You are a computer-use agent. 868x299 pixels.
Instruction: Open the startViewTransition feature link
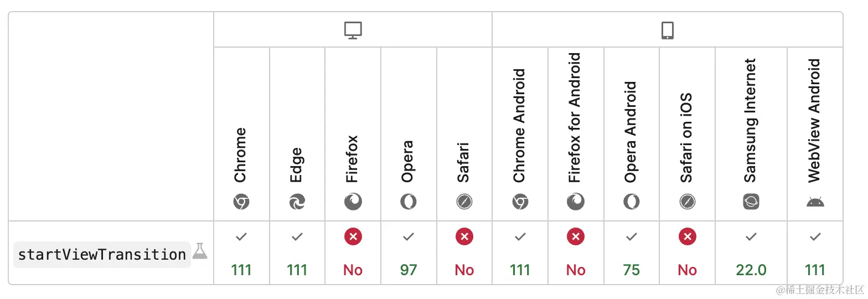click(x=102, y=255)
